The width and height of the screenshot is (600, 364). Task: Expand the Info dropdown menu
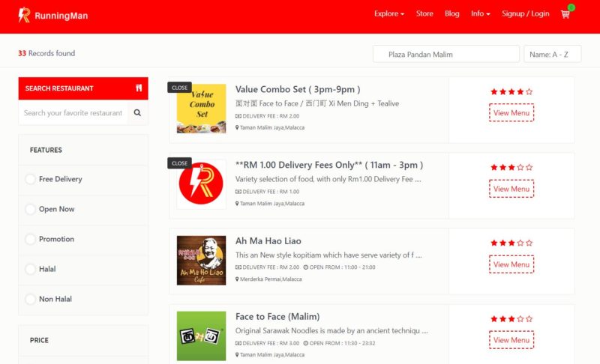click(x=481, y=13)
